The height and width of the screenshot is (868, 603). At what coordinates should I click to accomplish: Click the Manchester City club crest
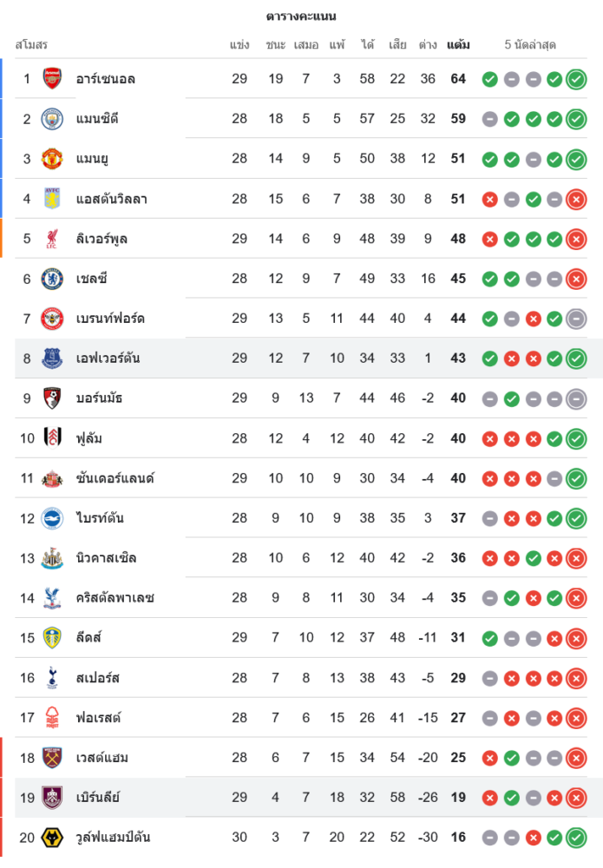point(52,119)
